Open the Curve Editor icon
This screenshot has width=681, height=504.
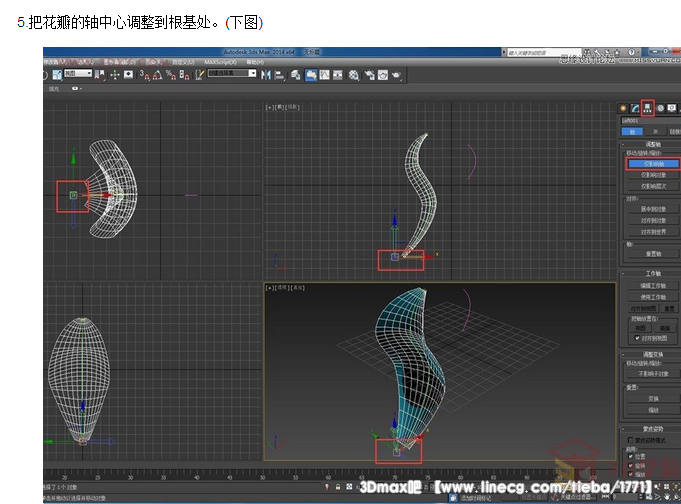click(x=324, y=75)
